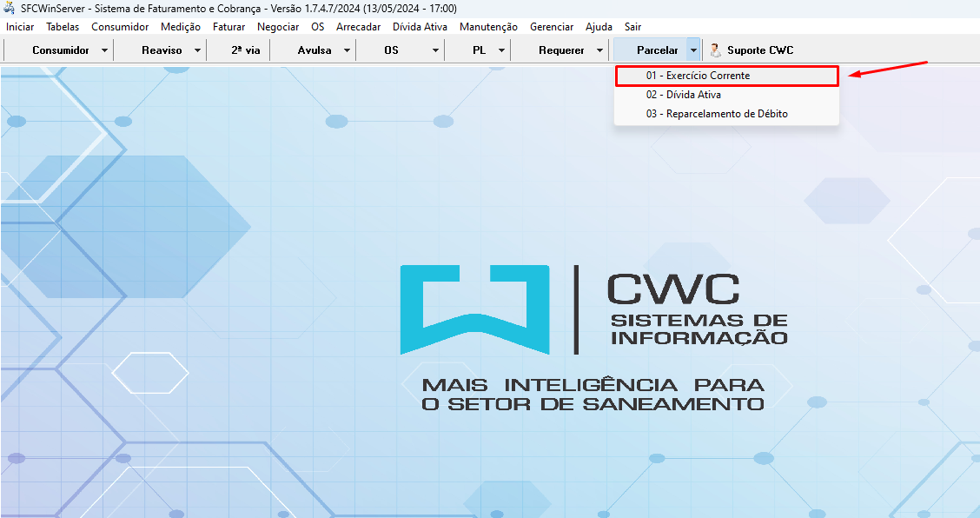The image size is (980, 518).
Task: Expand the OS toolbar dropdown arrow
Action: point(435,50)
